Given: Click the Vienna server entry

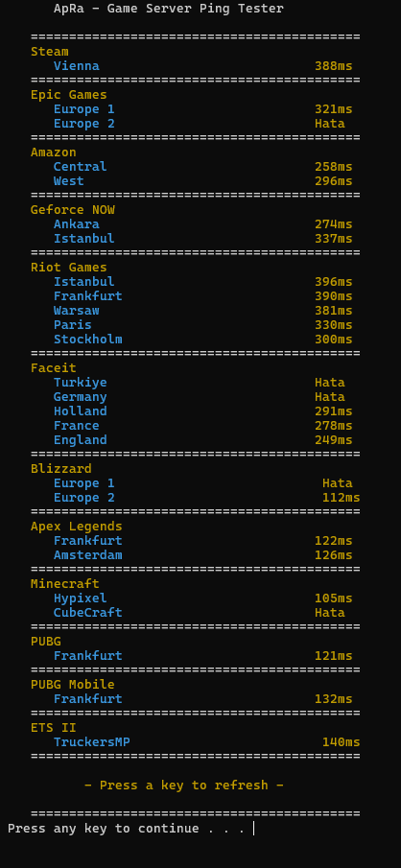Looking at the screenshot, I should [77, 66].
